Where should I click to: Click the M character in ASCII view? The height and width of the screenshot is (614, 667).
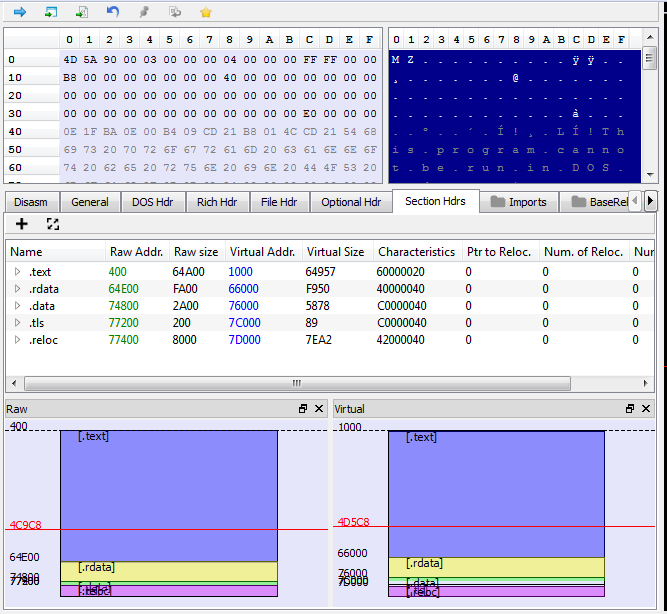(395, 60)
